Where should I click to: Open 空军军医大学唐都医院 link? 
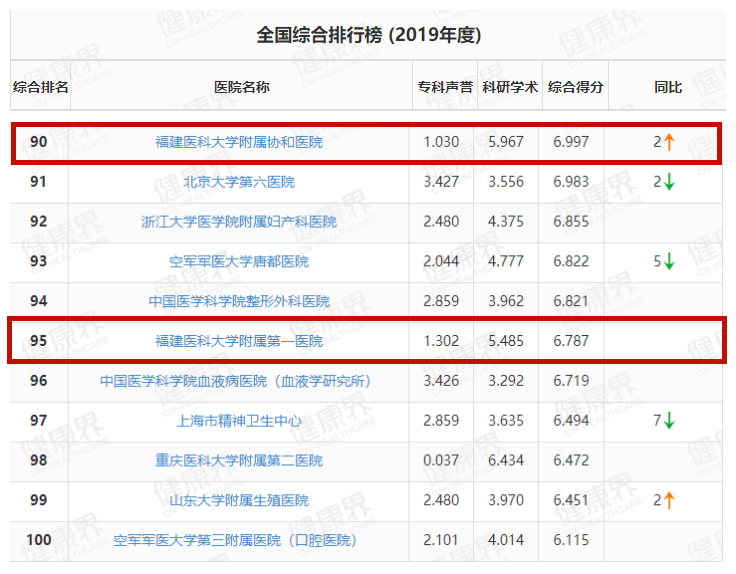239,261
